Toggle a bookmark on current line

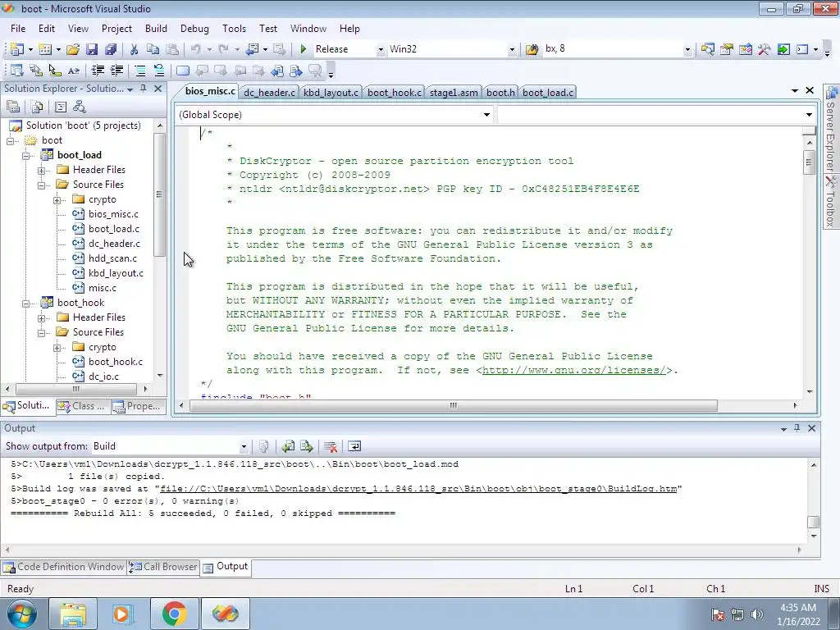(x=183, y=71)
